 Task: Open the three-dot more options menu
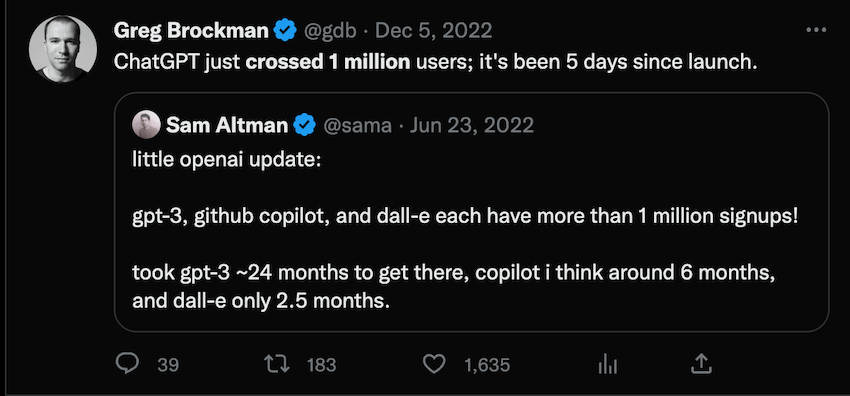coord(816,30)
